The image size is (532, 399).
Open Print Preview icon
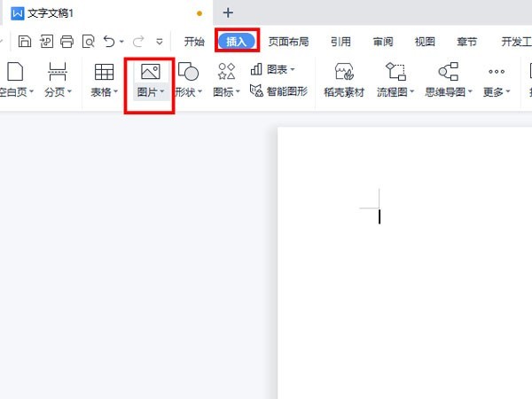click(88, 42)
